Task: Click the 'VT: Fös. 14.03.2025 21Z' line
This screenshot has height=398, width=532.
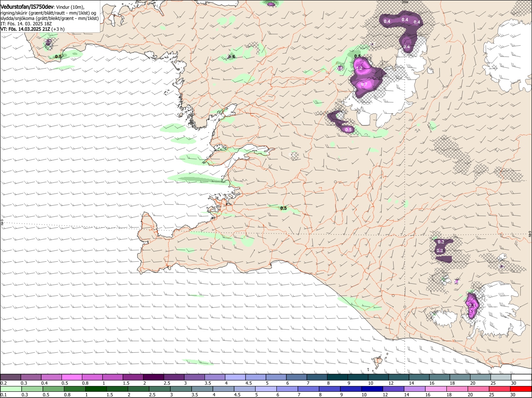Action: 25,29
